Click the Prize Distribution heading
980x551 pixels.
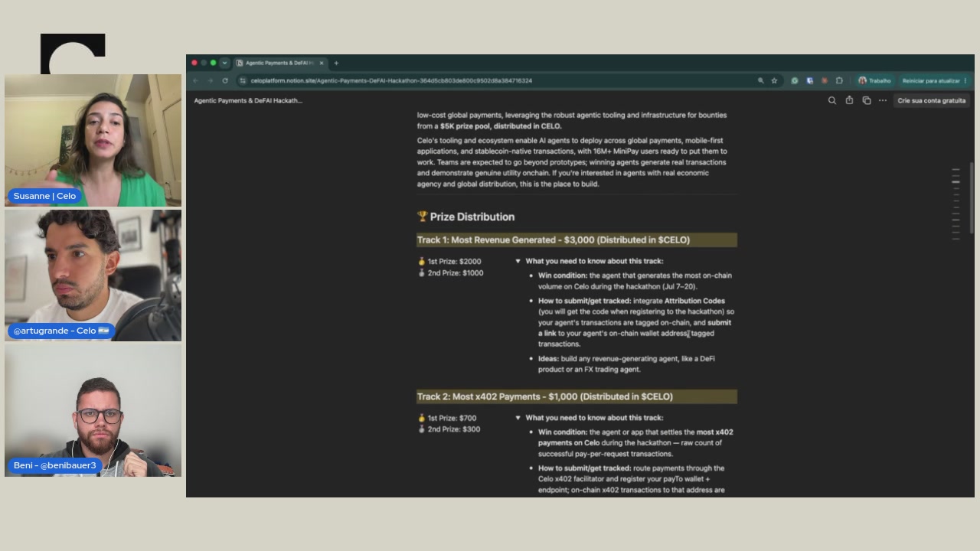(465, 217)
